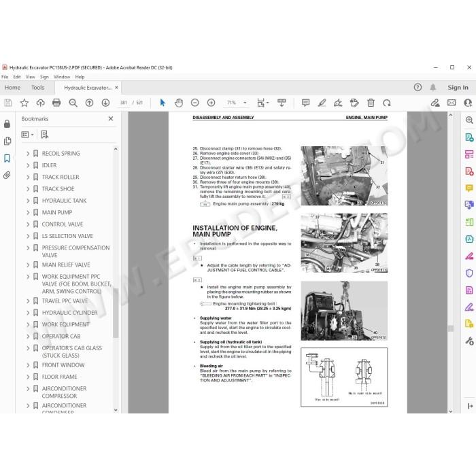Click the Save file icon
476x476 pixels.
pyautogui.click(x=8, y=103)
